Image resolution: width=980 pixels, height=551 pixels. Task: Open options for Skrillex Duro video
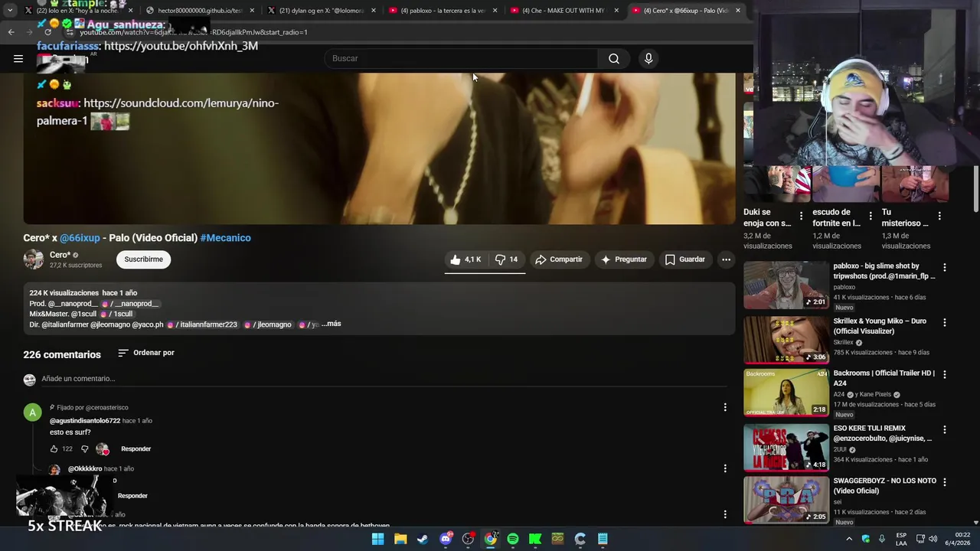click(x=945, y=323)
